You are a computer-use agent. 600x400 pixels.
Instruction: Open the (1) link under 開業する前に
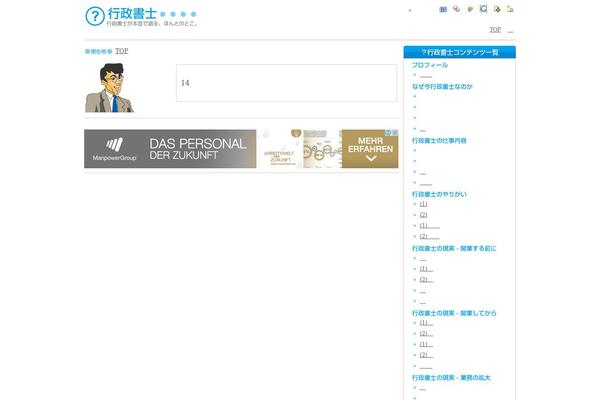426,269
